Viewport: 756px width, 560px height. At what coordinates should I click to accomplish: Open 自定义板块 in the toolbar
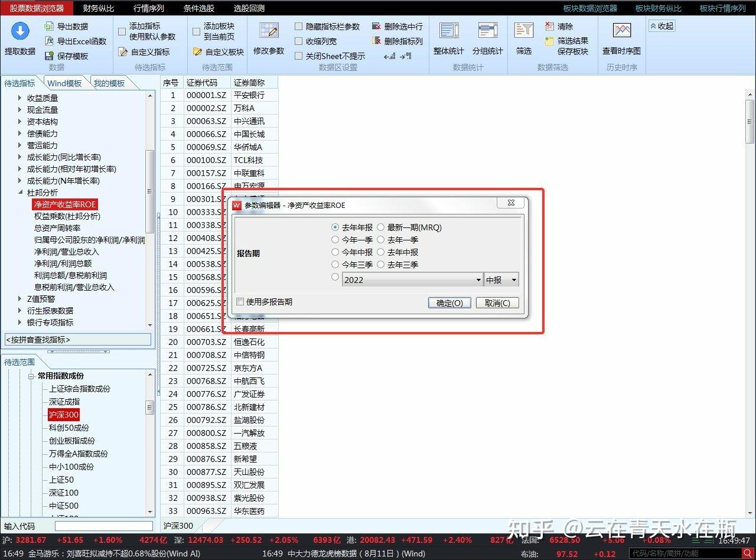point(219,52)
